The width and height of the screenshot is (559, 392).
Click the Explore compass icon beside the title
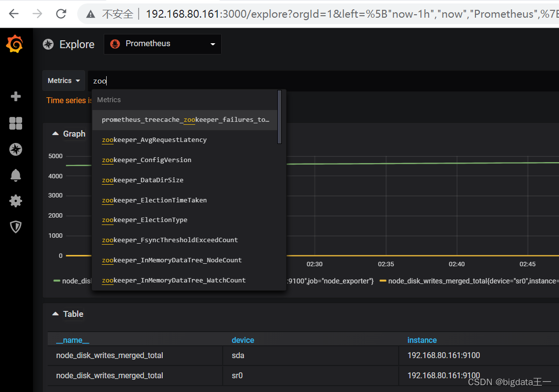pos(48,44)
